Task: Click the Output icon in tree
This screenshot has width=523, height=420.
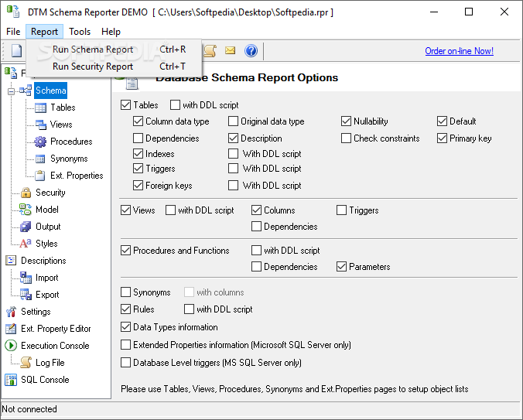Action: pos(26,227)
